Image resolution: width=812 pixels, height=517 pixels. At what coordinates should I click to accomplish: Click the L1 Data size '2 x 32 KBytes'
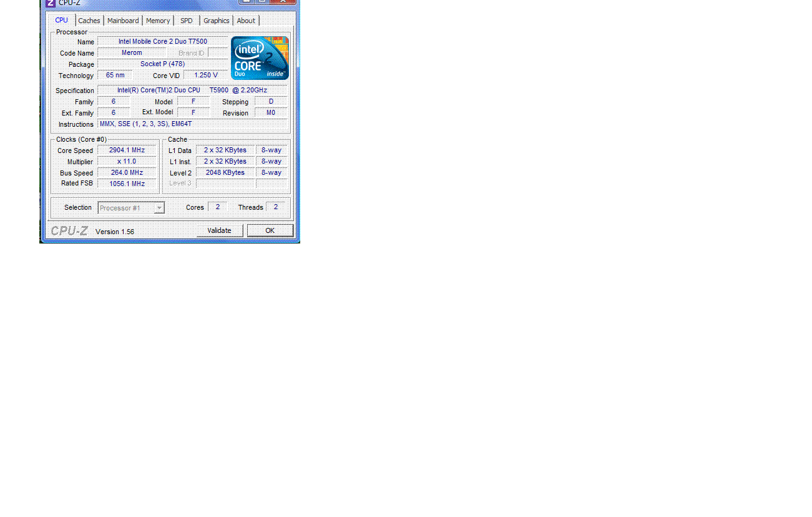coord(225,150)
